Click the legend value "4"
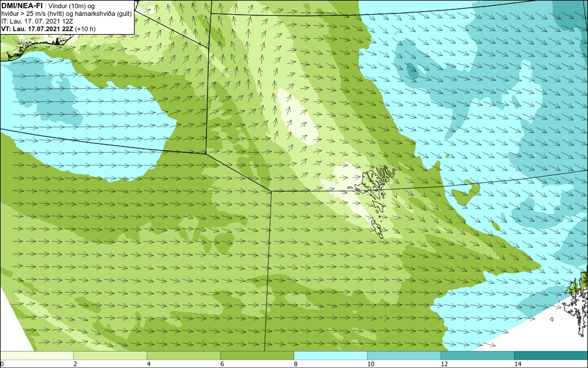Image resolution: width=588 pixels, height=368 pixels. 149,364
